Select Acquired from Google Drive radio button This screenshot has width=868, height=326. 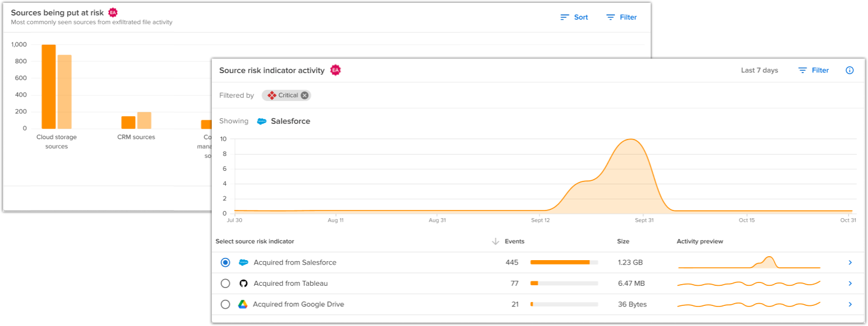click(x=225, y=304)
